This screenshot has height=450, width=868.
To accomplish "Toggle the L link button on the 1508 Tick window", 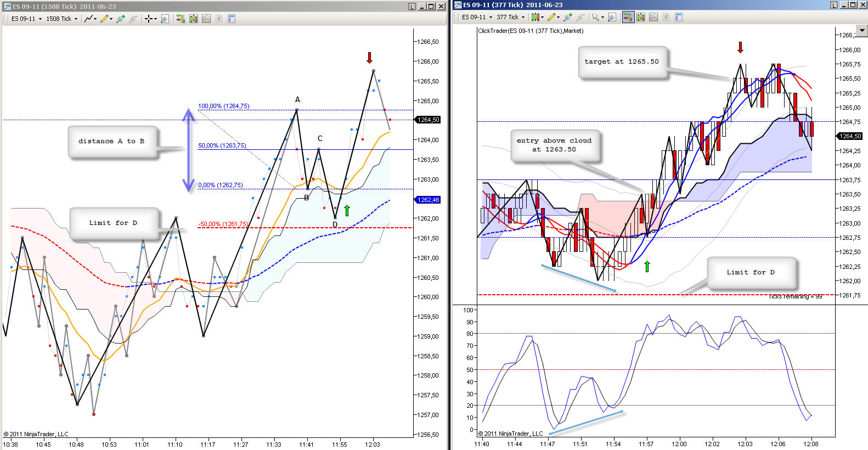I will click(412, 7).
